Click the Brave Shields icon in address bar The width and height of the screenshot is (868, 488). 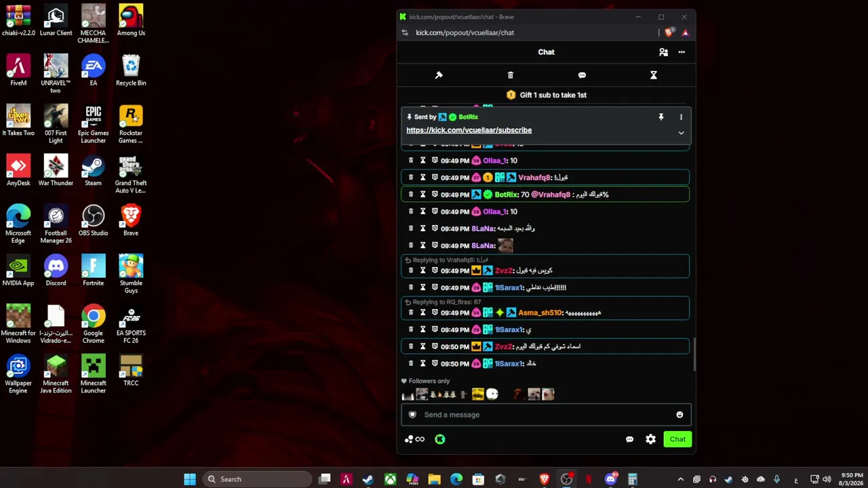pos(669,33)
